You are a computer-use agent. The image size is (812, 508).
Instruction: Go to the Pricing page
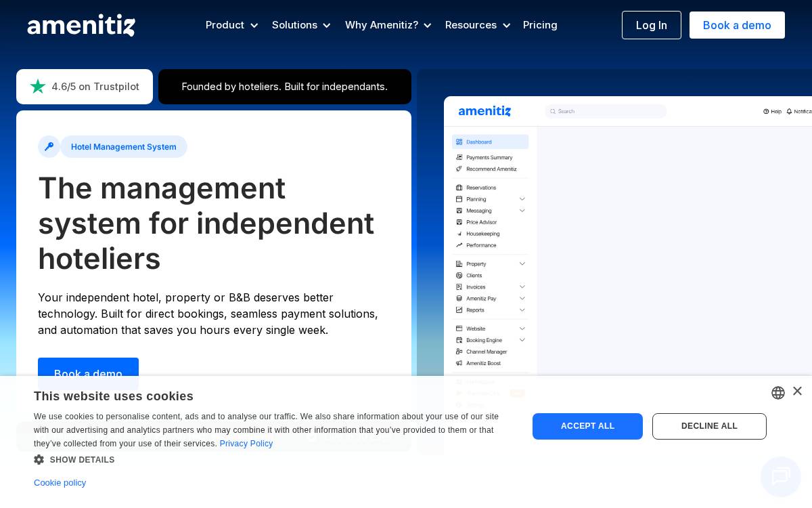click(540, 25)
